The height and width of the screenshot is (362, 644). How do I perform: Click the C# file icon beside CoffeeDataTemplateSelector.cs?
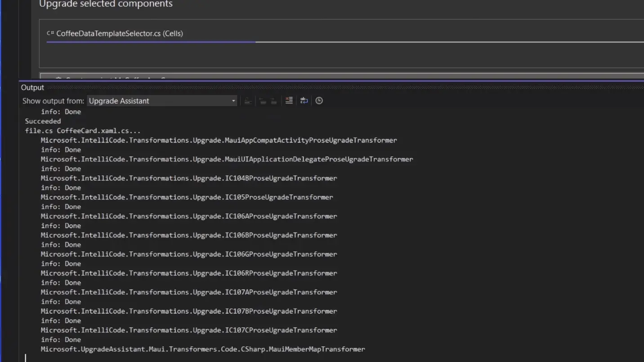click(x=50, y=33)
